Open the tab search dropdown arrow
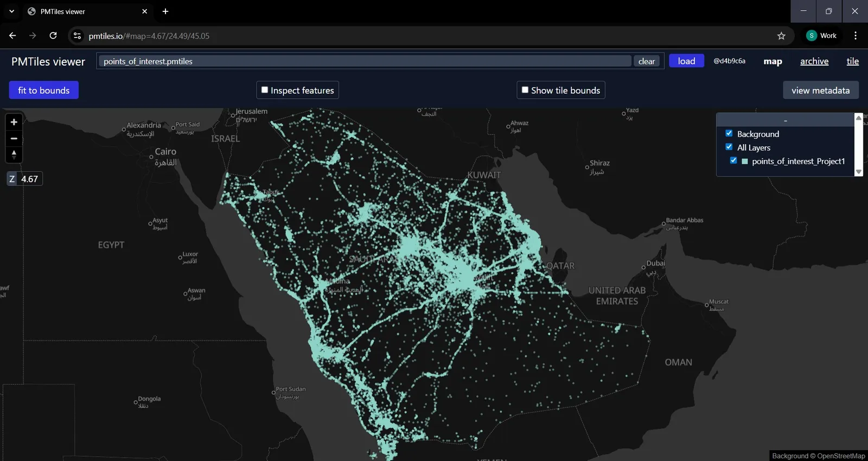Screen dimensions: 868x461 (11, 11)
